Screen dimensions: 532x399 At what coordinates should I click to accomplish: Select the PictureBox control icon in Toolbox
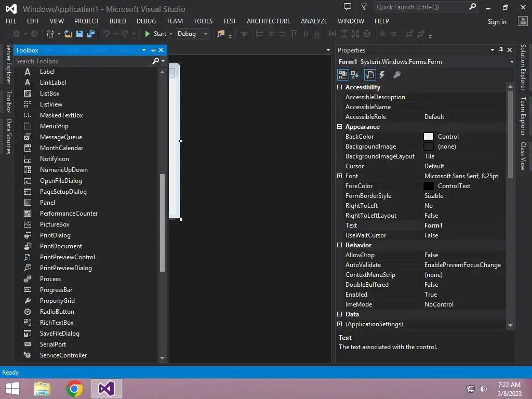(28, 224)
